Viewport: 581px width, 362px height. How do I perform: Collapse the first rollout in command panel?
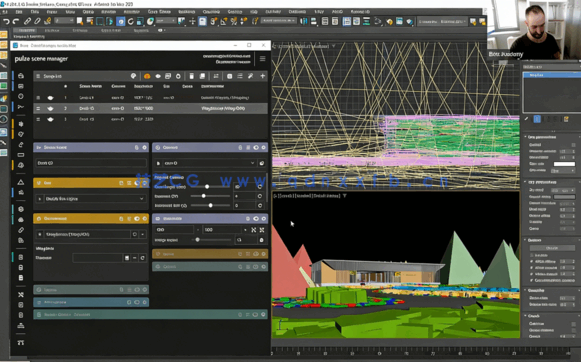pyautogui.click(x=525, y=137)
